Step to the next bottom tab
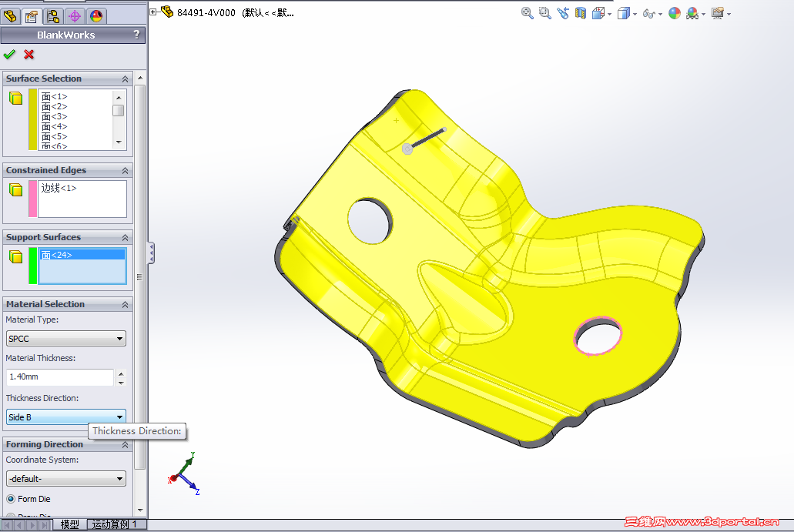The height and width of the screenshot is (532, 794). [x=32, y=525]
